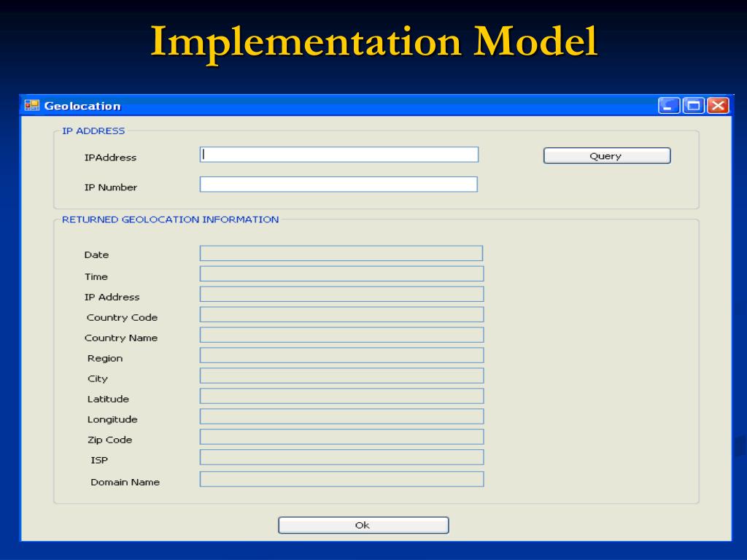Screen dimensions: 747x560
Task: Maximize the Geolocation window
Action: (x=693, y=105)
